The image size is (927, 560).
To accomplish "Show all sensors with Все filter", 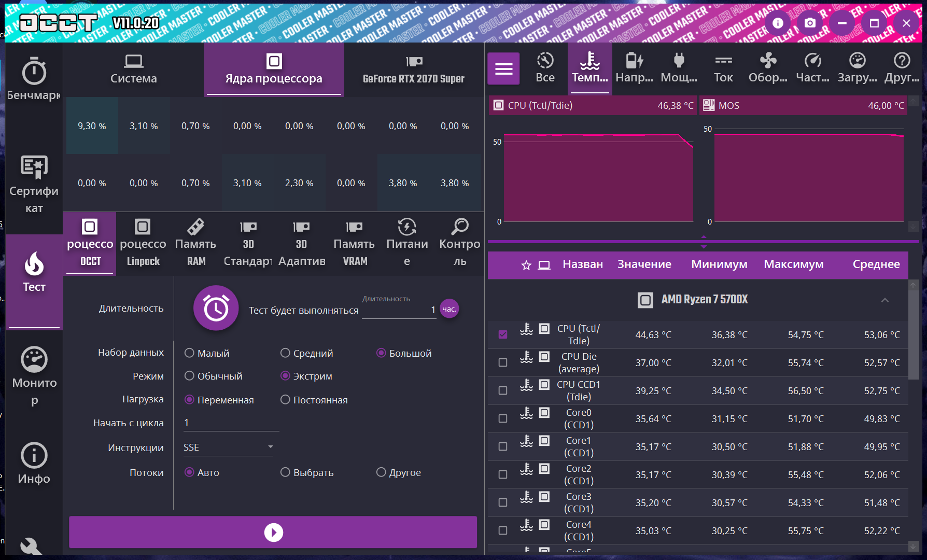I will (x=545, y=68).
